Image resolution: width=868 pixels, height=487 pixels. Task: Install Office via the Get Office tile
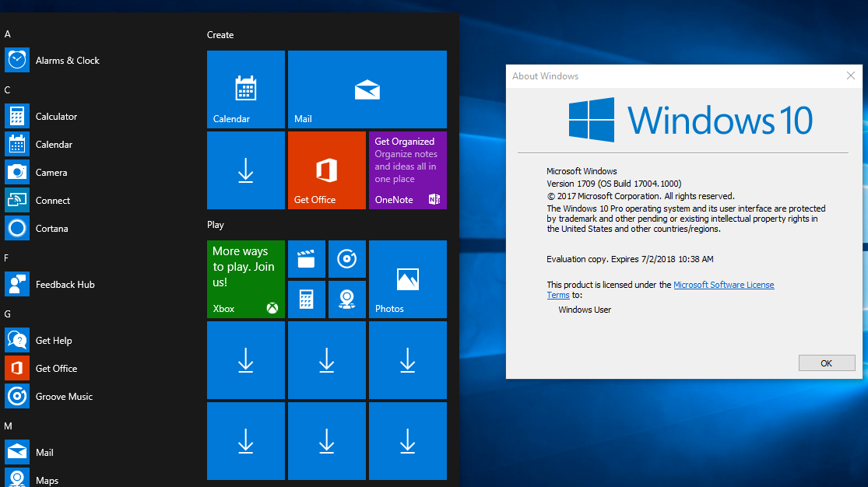tap(326, 170)
